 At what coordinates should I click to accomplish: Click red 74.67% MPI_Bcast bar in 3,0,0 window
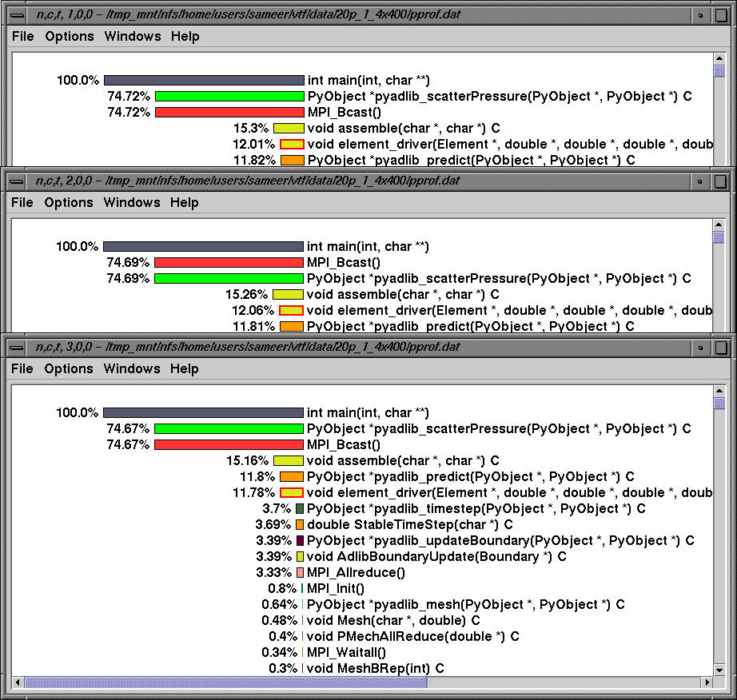coord(229,445)
